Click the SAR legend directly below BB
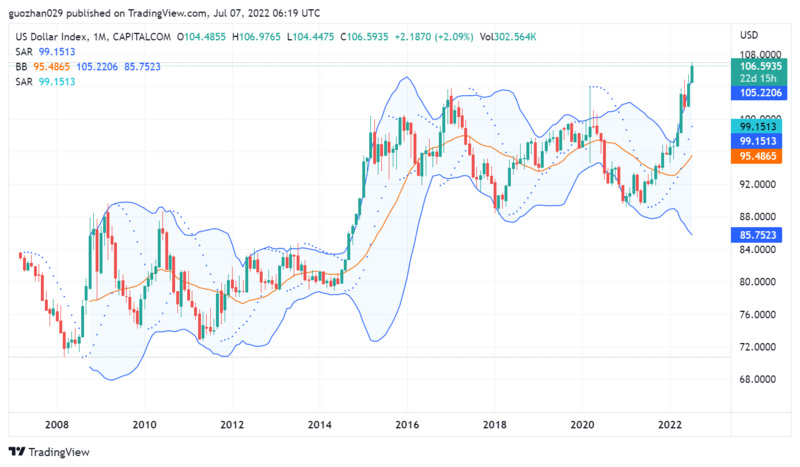The image size is (800, 467). (x=24, y=80)
